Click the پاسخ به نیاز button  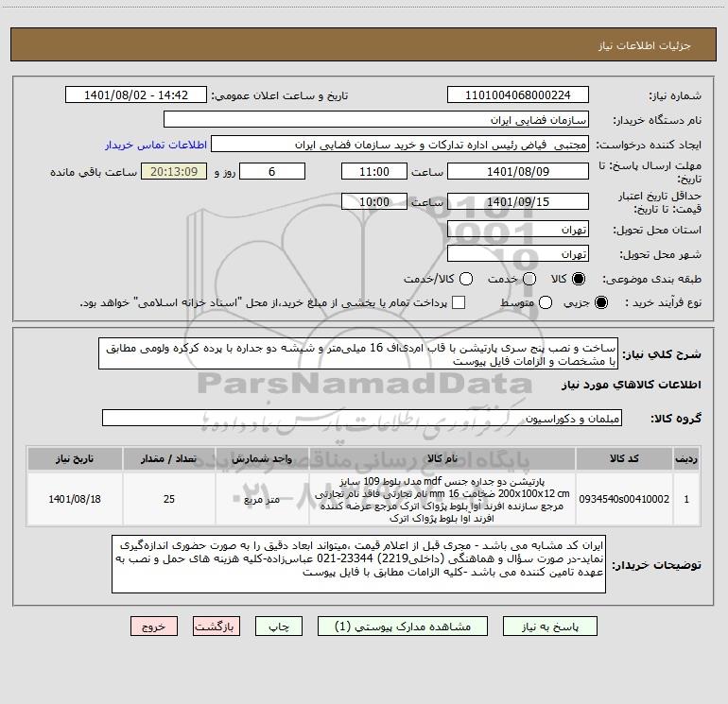(x=550, y=627)
